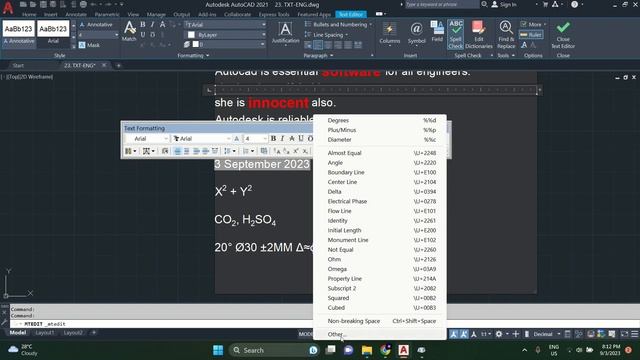This screenshot has height=360, width=640.
Task: Open File Explorer from taskbar
Action: tap(367, 350)
